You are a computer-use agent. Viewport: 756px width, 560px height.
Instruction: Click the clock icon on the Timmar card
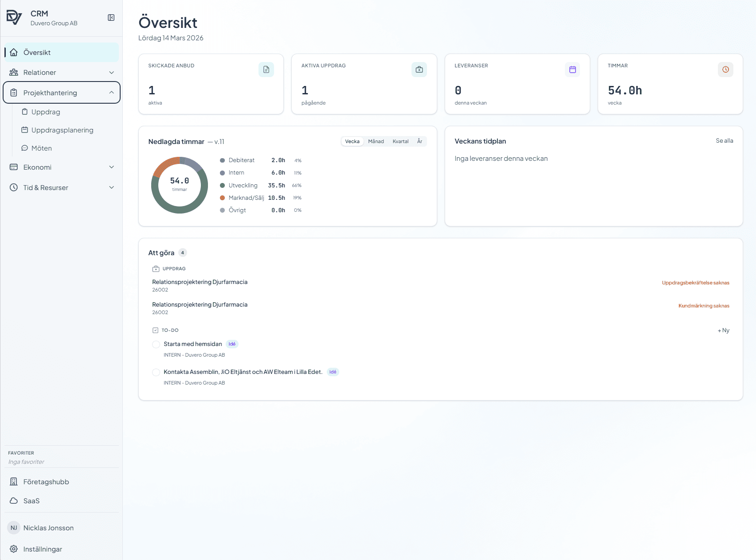725,70
